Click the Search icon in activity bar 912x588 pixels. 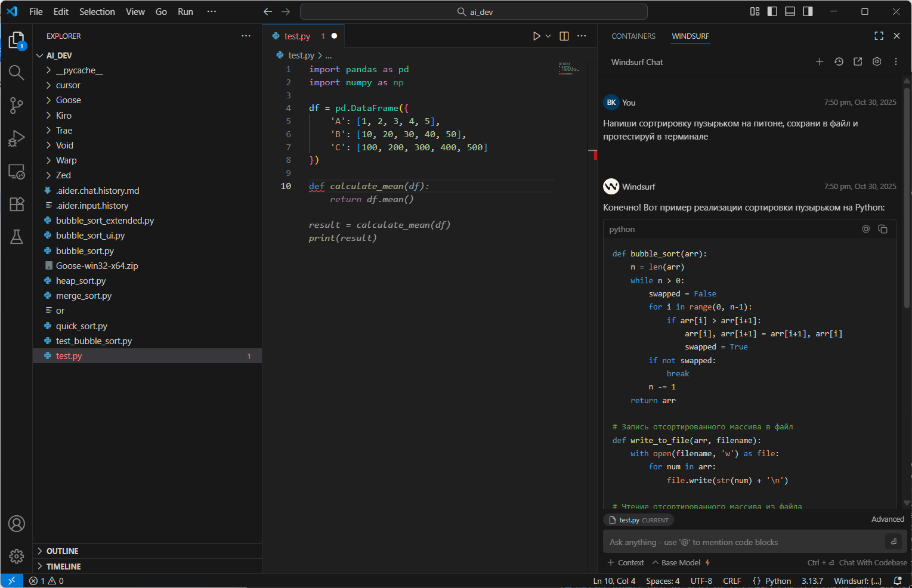click(x=16, y=73)
